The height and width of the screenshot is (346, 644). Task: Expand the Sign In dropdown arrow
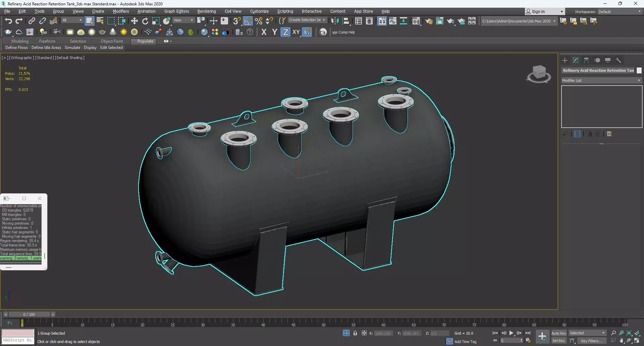point(562,12)
